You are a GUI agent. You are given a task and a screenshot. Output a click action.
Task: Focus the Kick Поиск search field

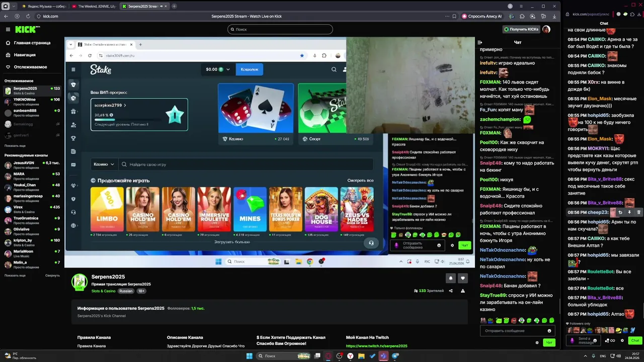(280, 29)
